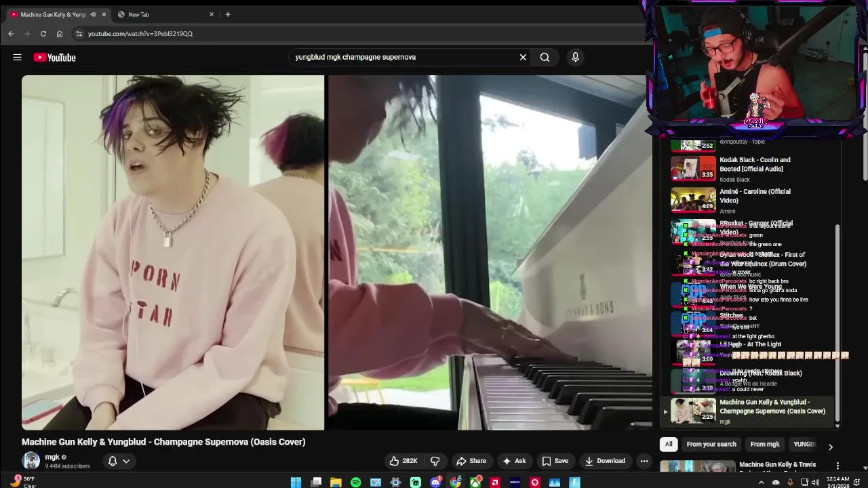Go to the YouTube home logo
Screen dimensions: 868x488
click(x=54, y=58)
